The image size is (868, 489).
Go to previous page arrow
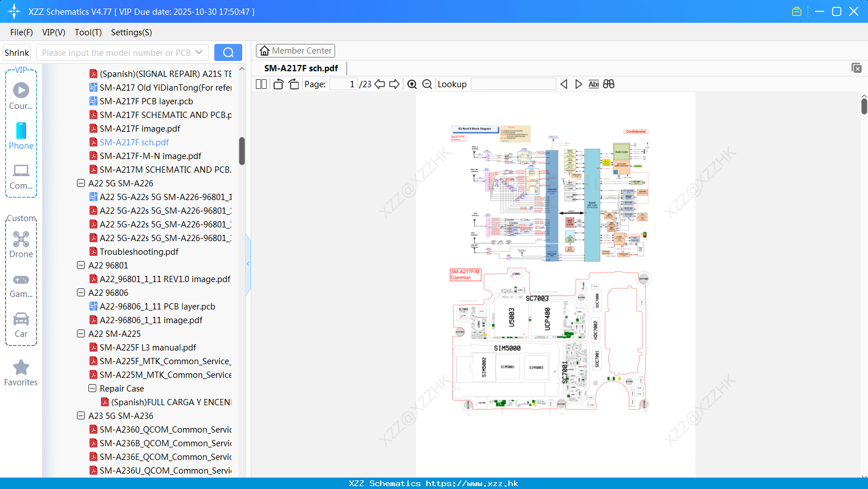click(380, 84)
